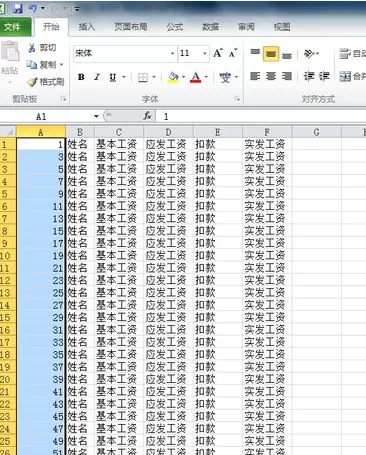Toggle the highlighted Middle Align icon

pos(271,54)
